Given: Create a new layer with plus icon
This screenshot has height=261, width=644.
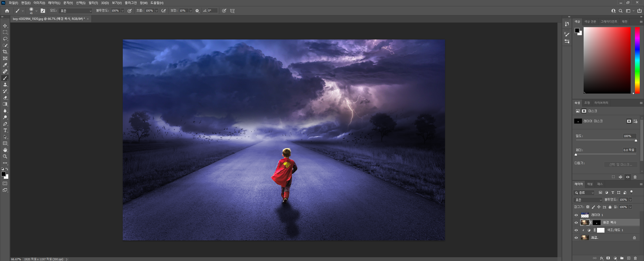Looking at the screenshot, I should point(629,258).
